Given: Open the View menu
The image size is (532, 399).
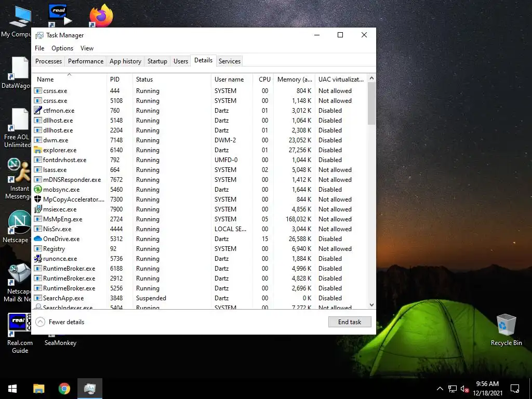Looking at the screenshot, I should [x=87, y=48].
